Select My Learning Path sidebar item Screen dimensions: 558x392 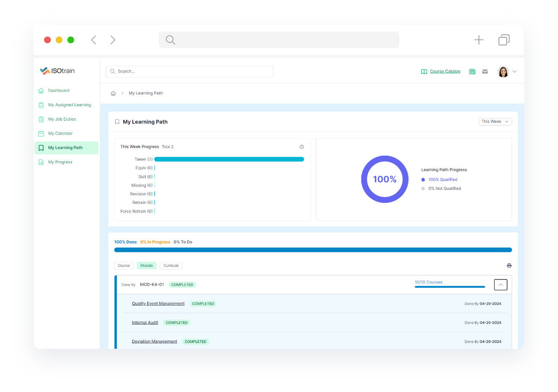point(66,148)
